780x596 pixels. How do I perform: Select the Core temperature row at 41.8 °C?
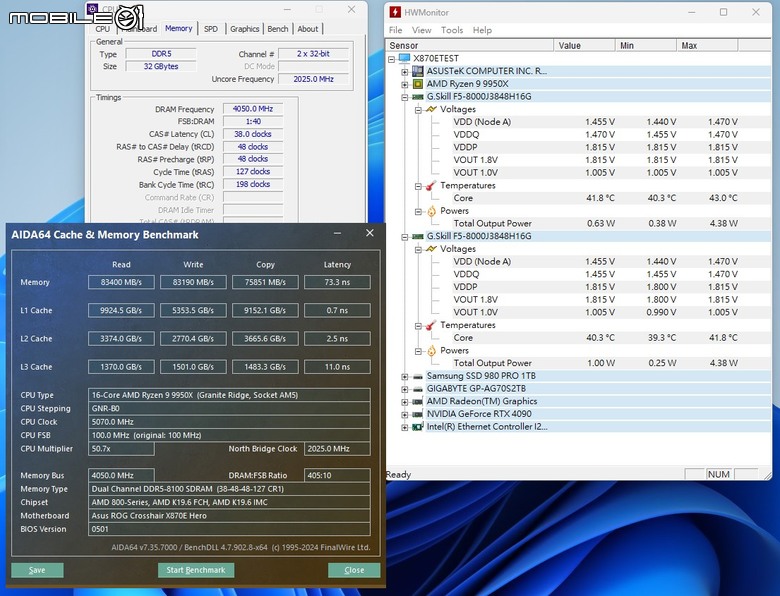(x=595, y=198)
